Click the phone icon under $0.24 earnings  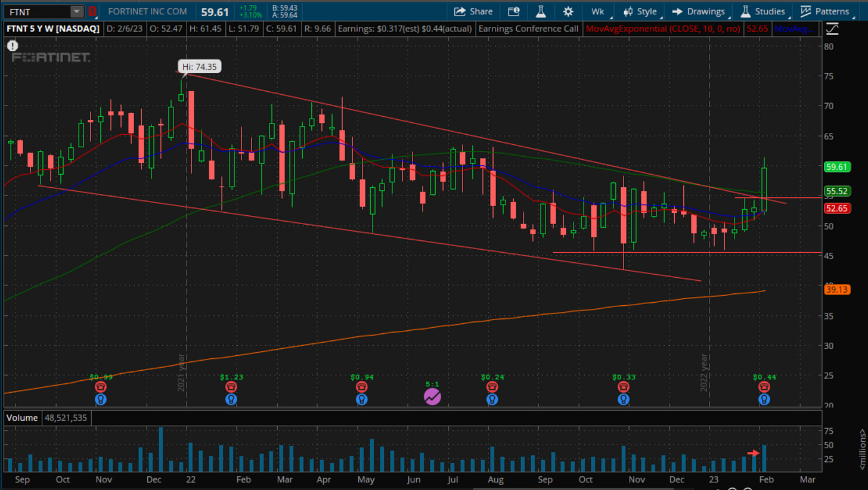click(x=492, y=386)
